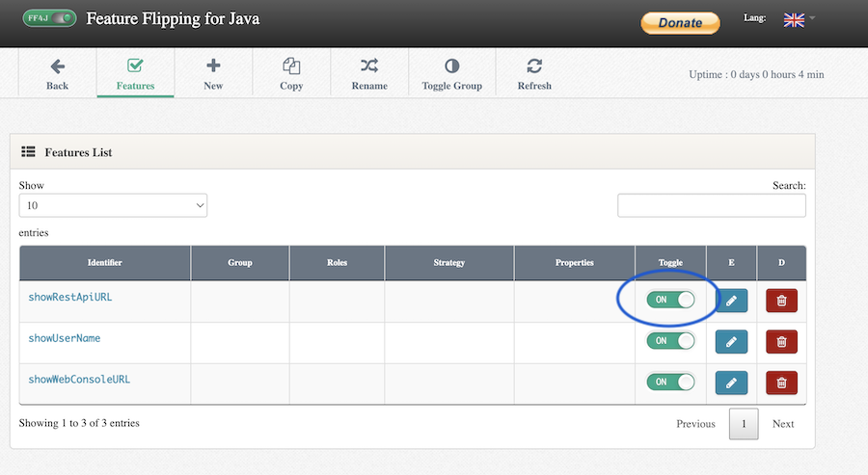Expand the Show entries dropdown

(113, 205)
